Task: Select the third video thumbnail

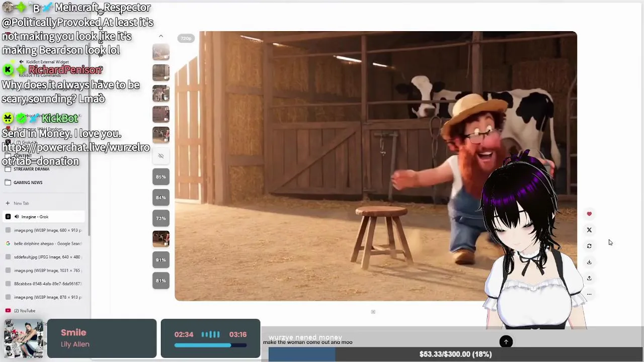Action: tap(161, 94)
